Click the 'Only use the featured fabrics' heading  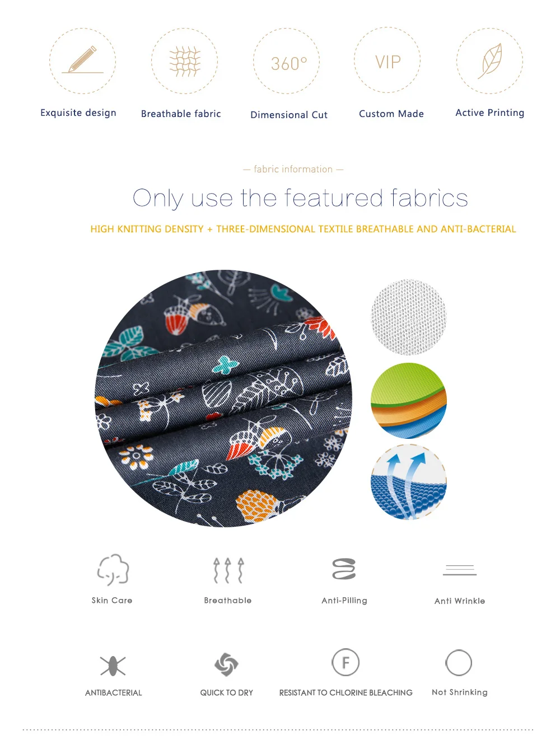pyautogui.click(x=300, y=198)
